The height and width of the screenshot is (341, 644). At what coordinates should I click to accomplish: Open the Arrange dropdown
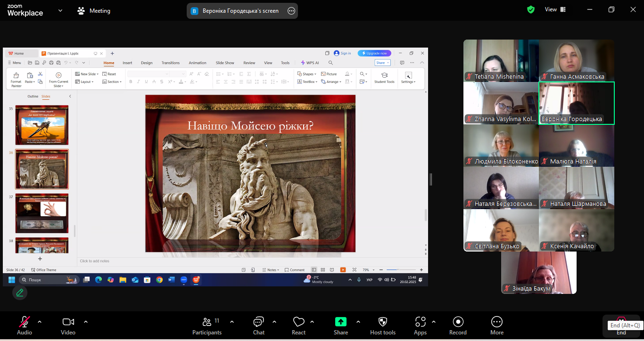(x=331, y=81)
